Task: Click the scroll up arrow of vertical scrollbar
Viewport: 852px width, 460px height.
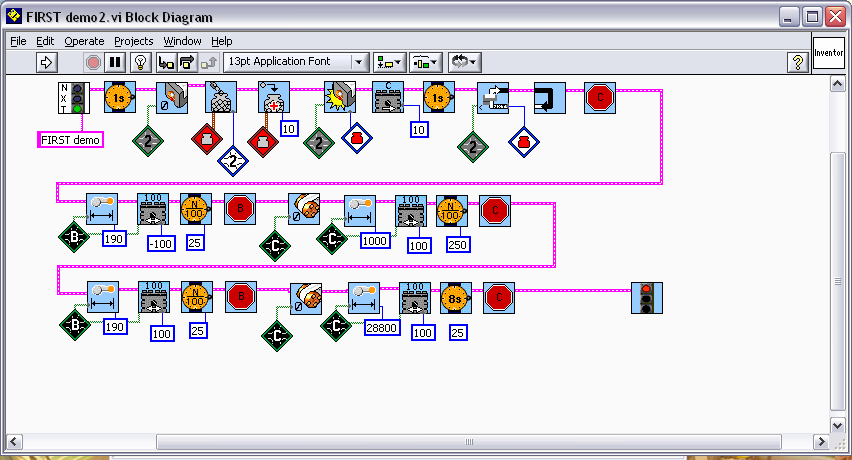Action: (837, 84)
